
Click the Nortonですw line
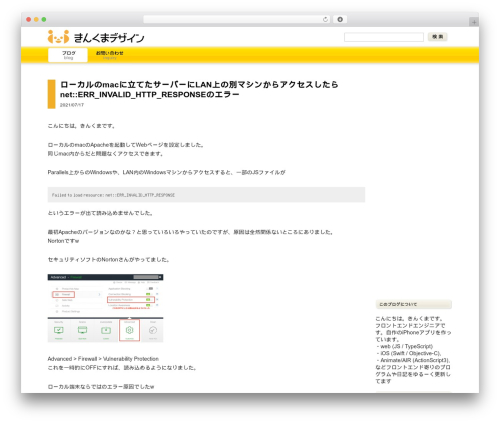coord(63,241)
